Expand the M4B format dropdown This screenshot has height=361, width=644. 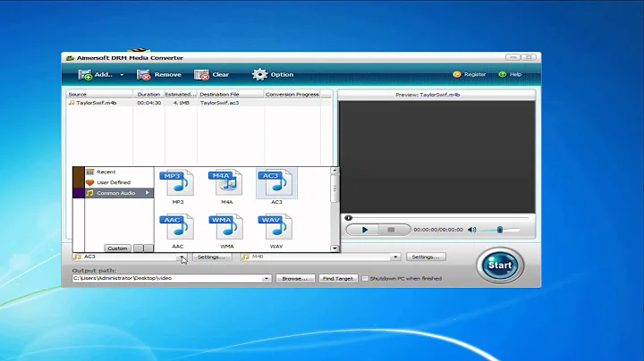395,256
